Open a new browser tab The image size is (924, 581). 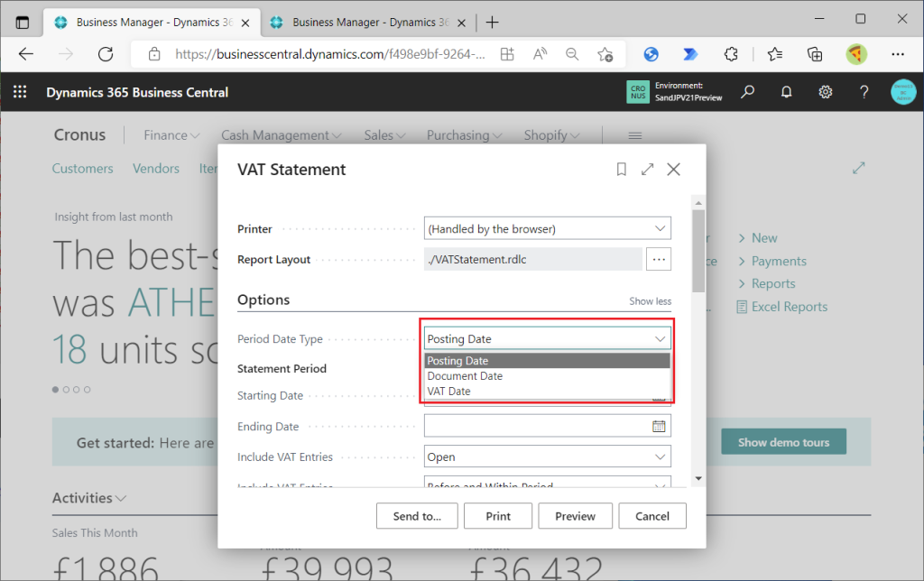[492, 23]
